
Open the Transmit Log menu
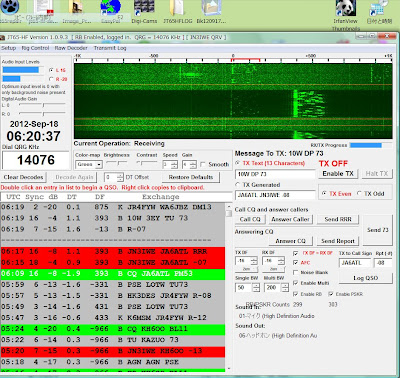pyautogui.click(x=110, y=48)
